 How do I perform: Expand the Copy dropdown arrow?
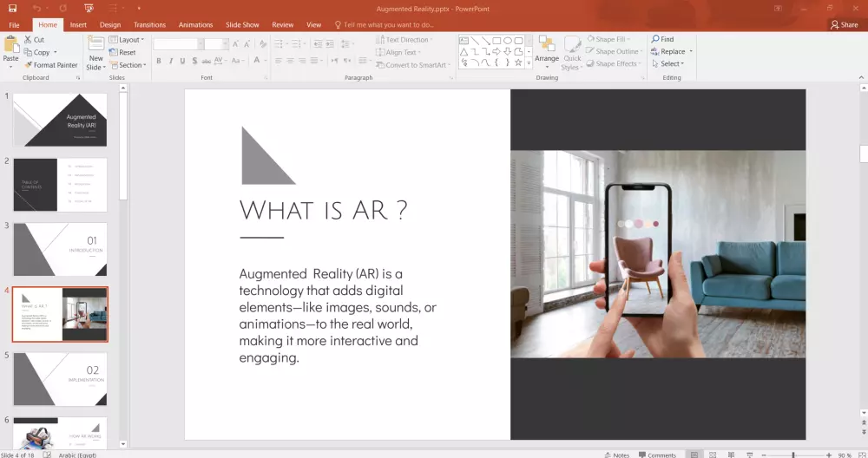(56, 52)
